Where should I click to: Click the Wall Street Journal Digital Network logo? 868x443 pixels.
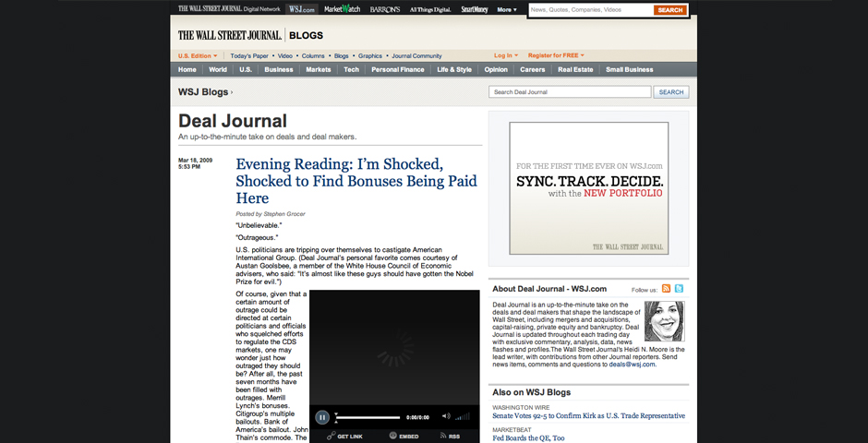(229, 9)
